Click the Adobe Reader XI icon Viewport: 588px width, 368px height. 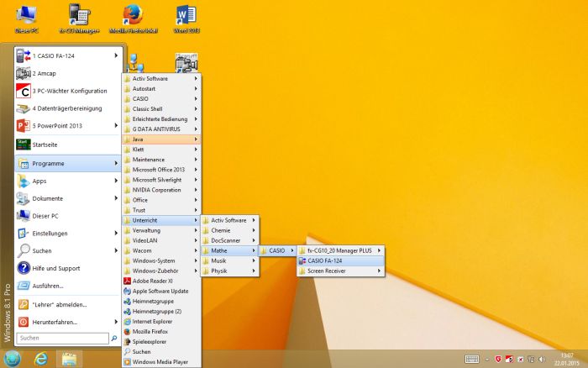[127, 281]
